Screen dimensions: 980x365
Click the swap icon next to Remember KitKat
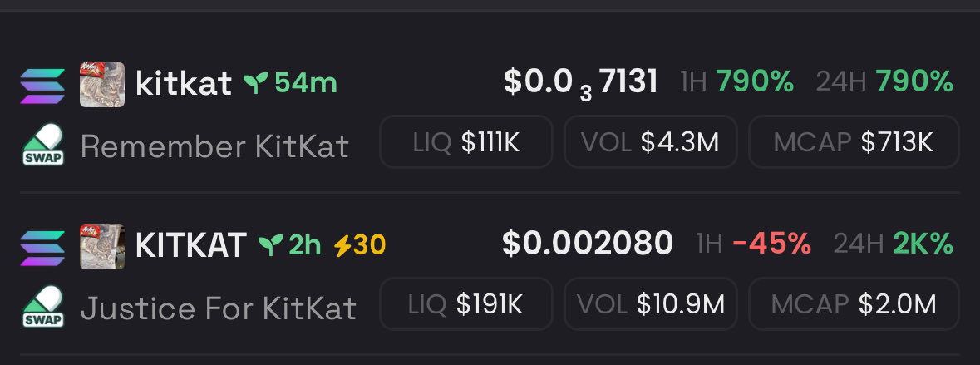[x=42, y=146]
